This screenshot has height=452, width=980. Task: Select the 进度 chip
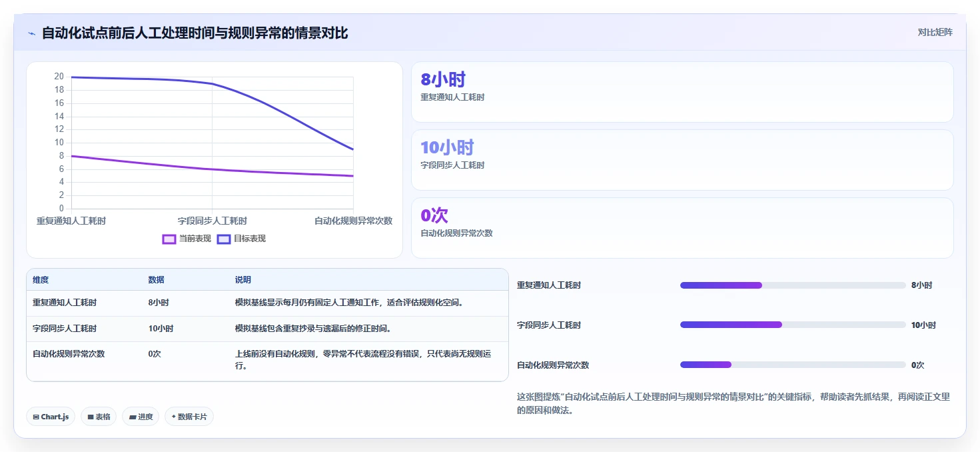(x=141, y=417)
